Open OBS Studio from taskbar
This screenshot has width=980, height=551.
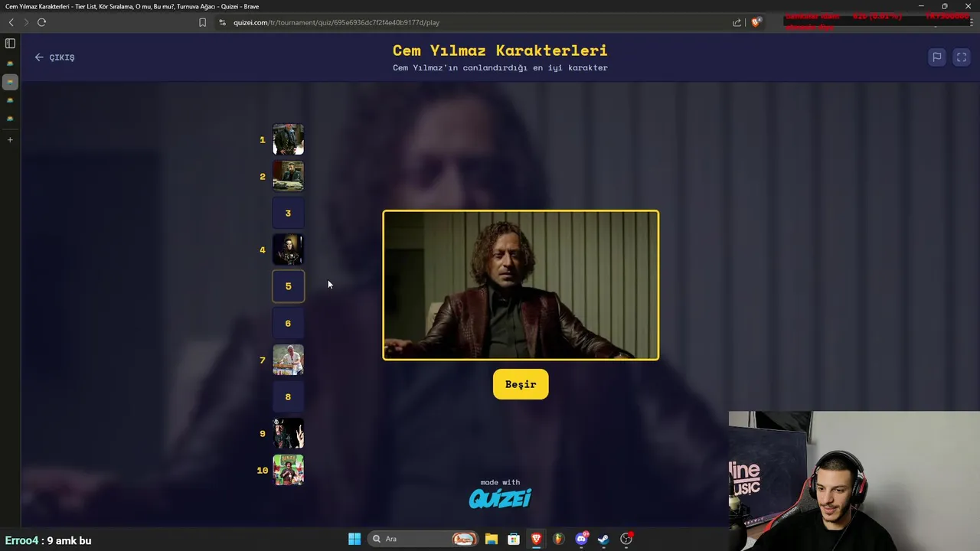click(x=626, y=539)
